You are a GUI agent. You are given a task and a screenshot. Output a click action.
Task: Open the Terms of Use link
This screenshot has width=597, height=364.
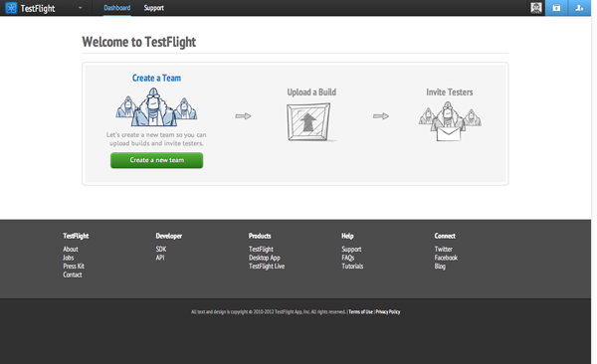tap(360, 312)
